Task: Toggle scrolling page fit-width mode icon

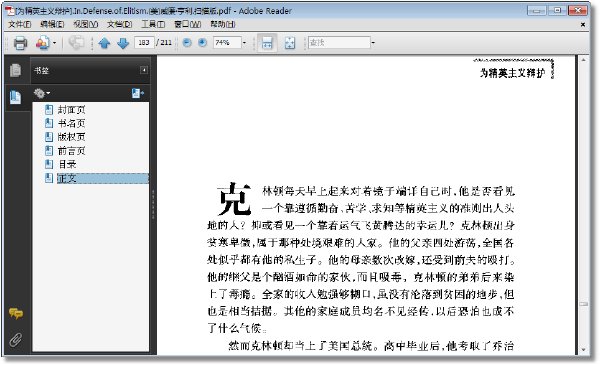Action: pos(267,43)
